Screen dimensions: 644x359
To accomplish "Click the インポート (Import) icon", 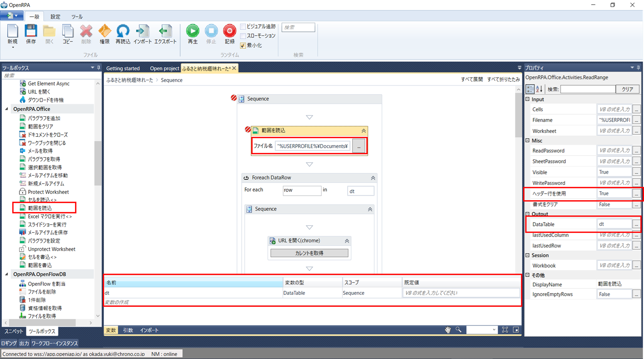I will coord(143,31).
